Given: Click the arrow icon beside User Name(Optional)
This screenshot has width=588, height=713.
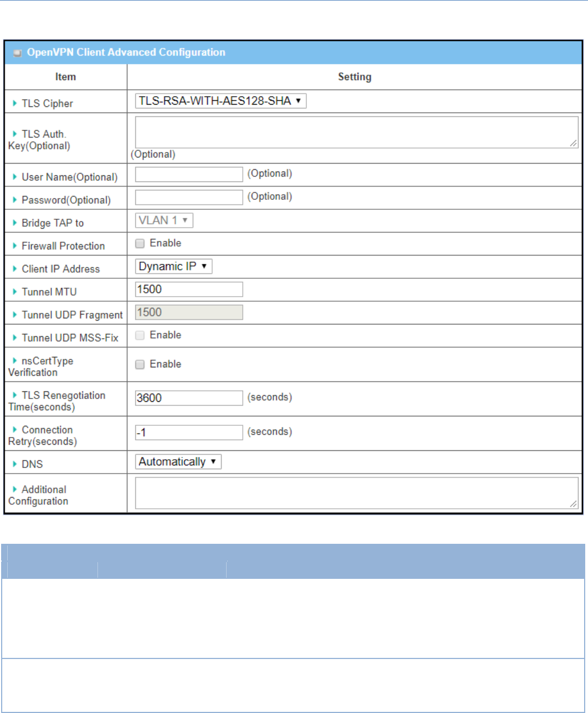Looking at the screenshot, I should tap(14, 177).
